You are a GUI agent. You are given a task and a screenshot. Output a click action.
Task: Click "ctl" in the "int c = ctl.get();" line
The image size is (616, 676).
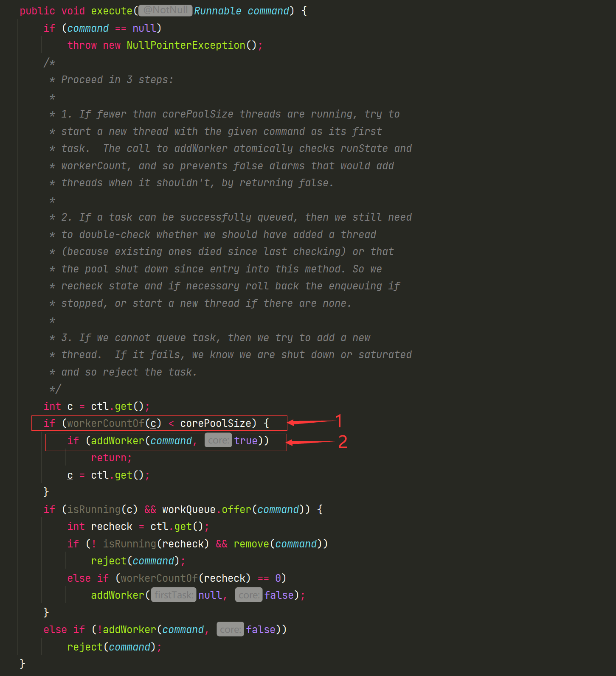coord(100,407)
